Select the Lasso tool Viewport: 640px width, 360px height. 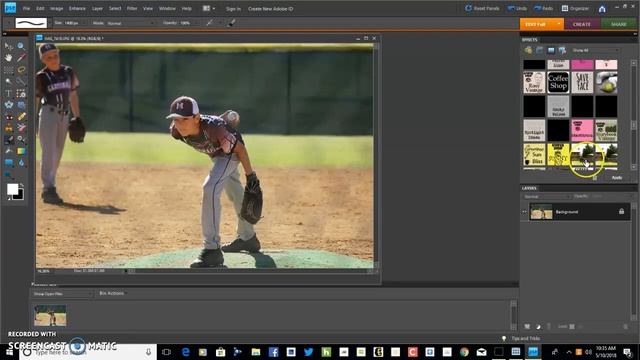[x=21, y=70]
